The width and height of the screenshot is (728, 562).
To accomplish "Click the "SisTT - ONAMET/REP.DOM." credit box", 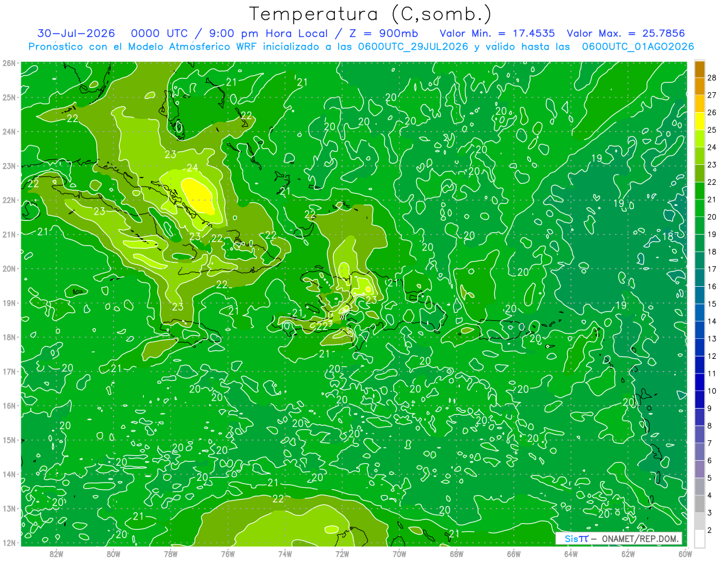I will 619,539.
